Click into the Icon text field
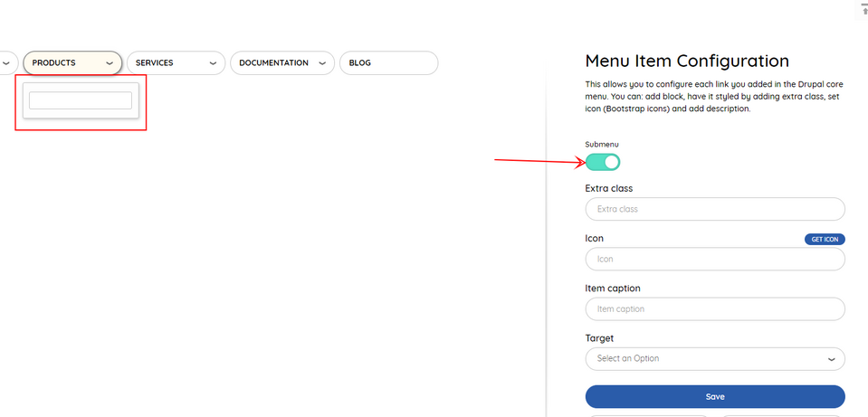The height and width of the screenshot is (417, 868). [x=715, y=259]
